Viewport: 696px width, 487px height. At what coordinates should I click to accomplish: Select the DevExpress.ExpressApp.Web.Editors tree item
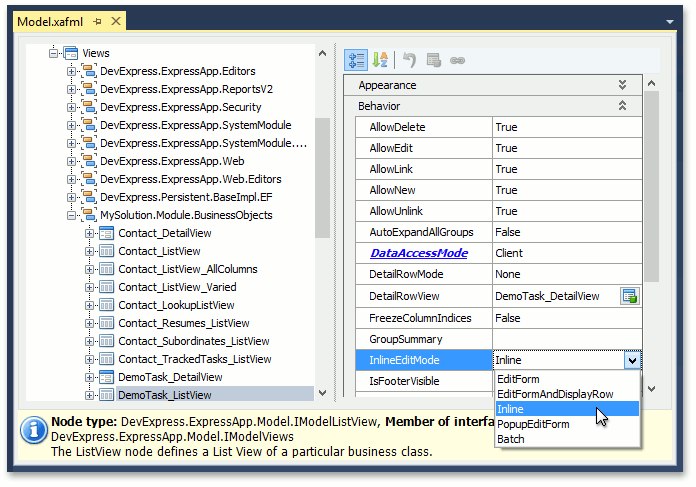(x=191, y=179)
